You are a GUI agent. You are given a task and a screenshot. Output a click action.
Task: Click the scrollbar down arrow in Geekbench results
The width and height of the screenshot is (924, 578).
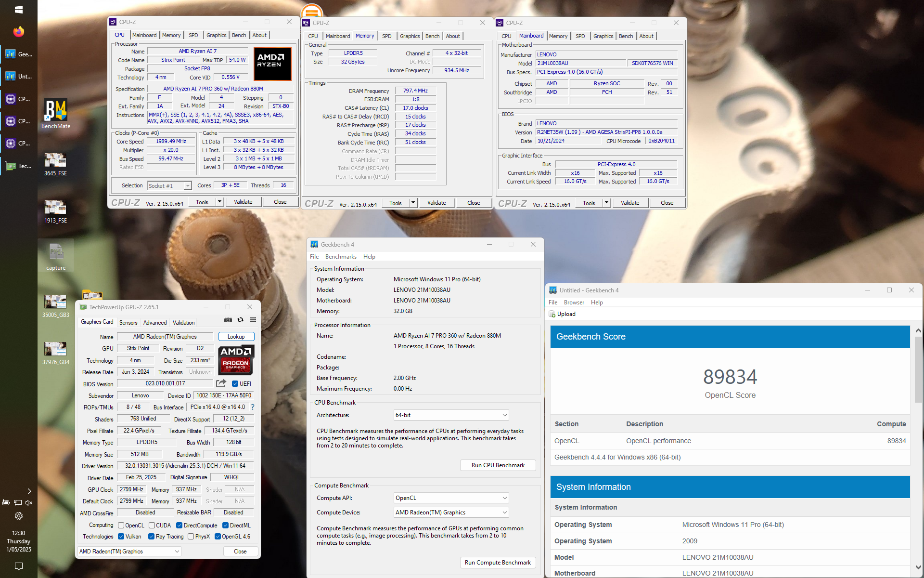point(918,567)
